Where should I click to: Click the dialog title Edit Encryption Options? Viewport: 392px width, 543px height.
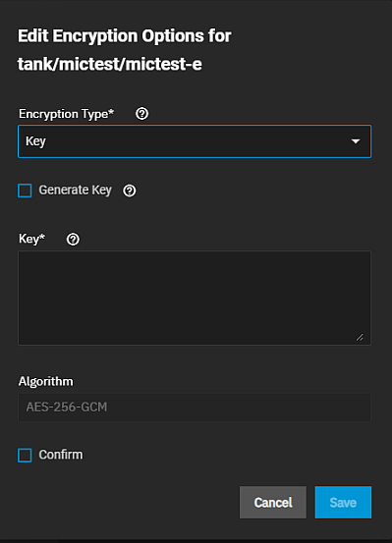click(125, 50)
